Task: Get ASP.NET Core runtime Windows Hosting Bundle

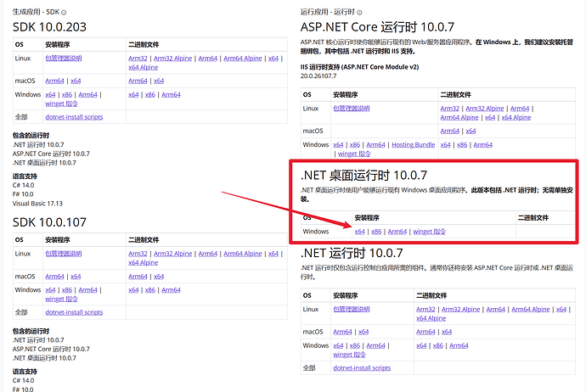Action: coord(414,144)
